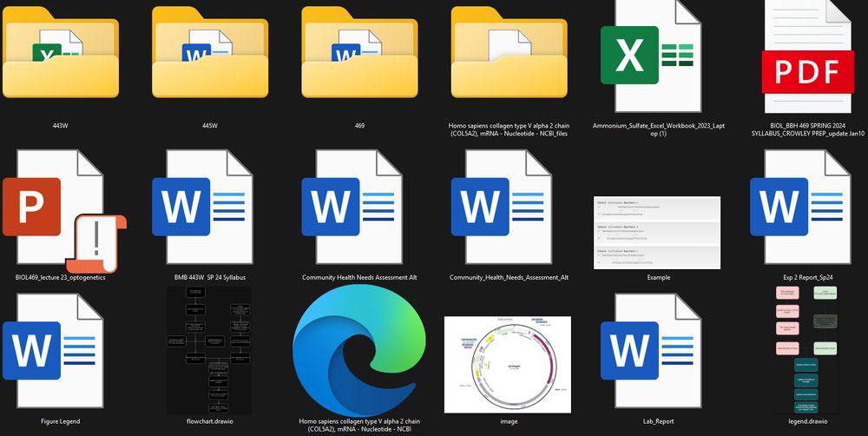868x436 pixels.
Task: Click Exp 2 Report_Sp24 file name
Action: click(807, 278)
